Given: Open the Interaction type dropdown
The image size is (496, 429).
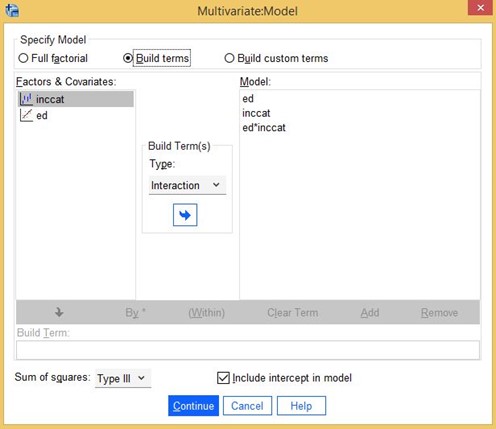Looking at the screenshot, I should (187, 185).
